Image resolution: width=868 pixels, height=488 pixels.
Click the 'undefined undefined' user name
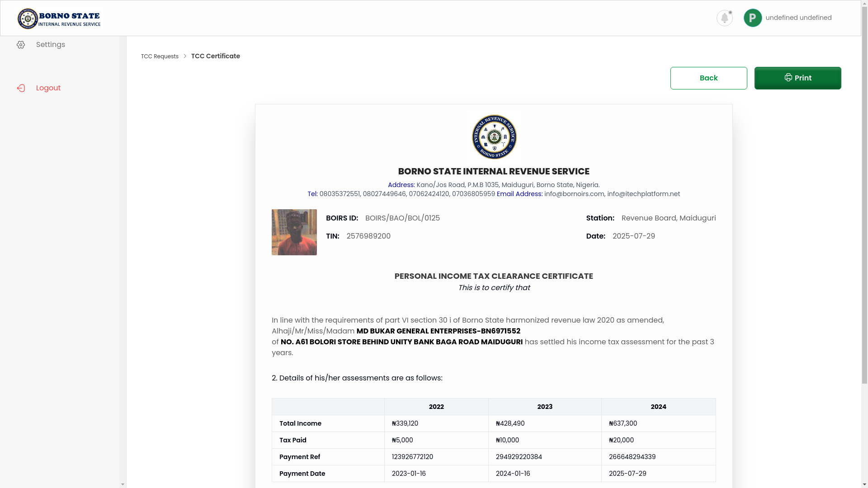798,18
